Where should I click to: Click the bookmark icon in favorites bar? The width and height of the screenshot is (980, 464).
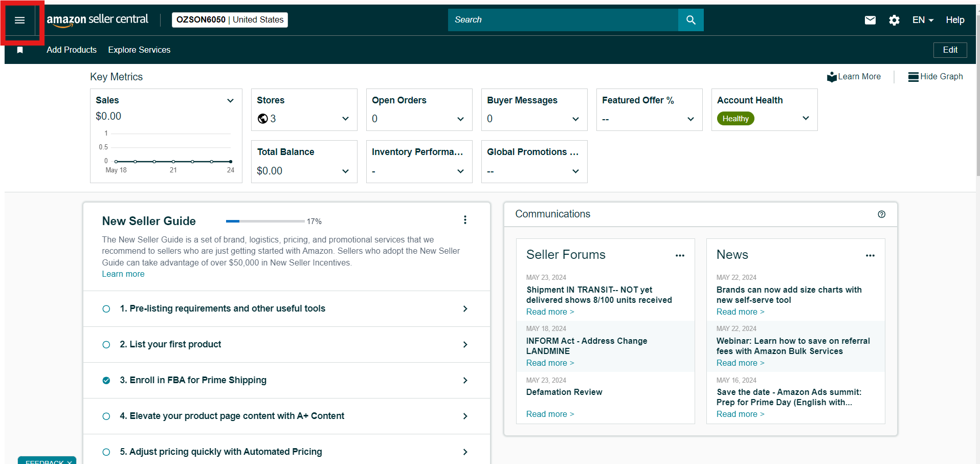click(x=20, y=50)
